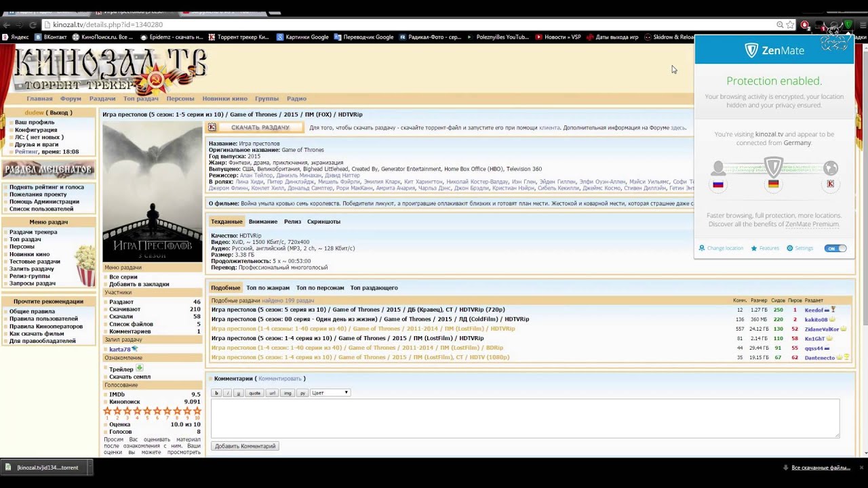Switch to the Техданные tab
868x488 pixels.
coord(226,222)
